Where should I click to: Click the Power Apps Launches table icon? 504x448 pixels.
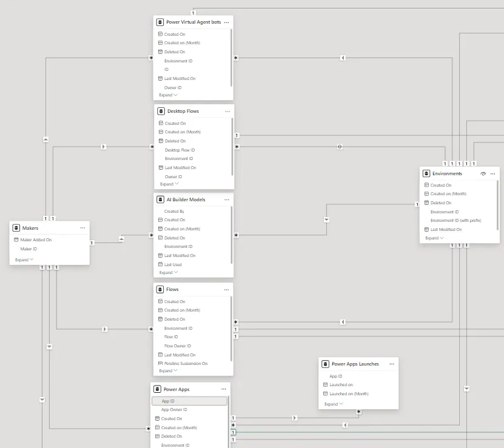(x=325, y=364)
